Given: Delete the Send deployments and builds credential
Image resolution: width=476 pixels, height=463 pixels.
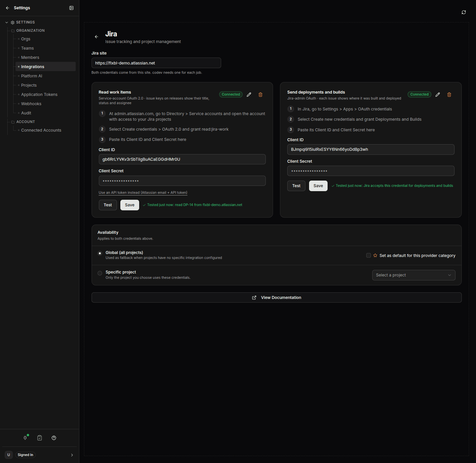Looking at the screenshot, I should pos(449,95).
